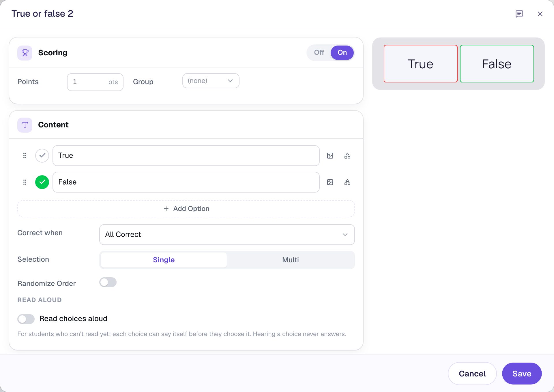Edit the False option text field

coord(186,182)
